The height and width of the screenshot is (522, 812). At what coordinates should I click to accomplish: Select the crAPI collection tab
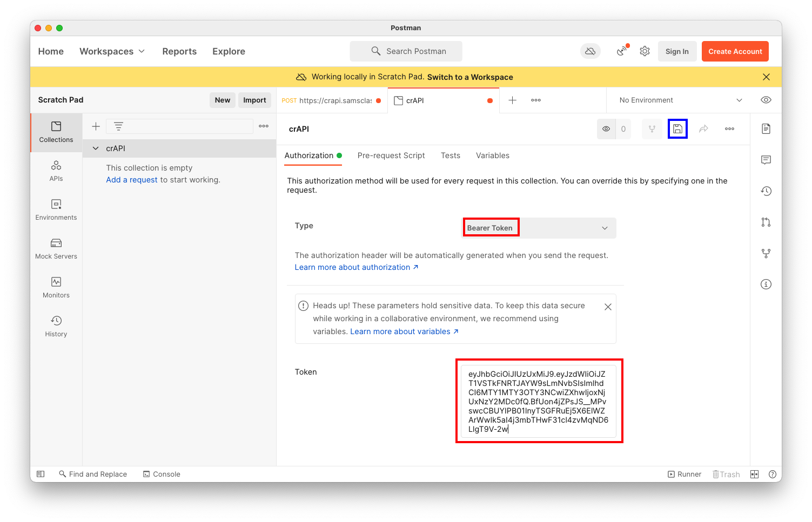[444, 100]
